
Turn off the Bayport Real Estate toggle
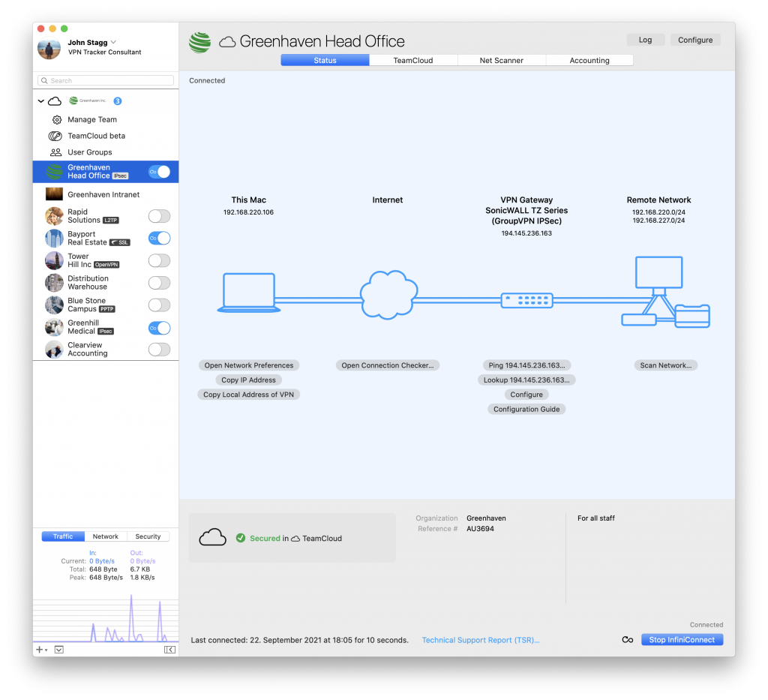pyautogui.click(x=159, y=238)
